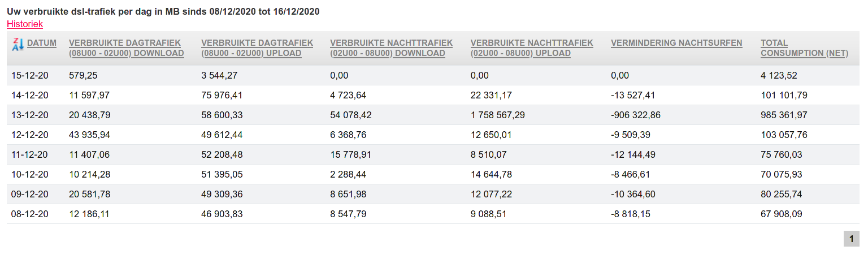Click the Z-A sort icon beside DATUM

coord(18,44)
